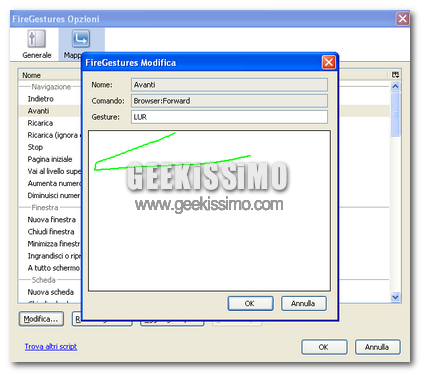Click the vertical scrollbar thumb in list

coord(395,114)
